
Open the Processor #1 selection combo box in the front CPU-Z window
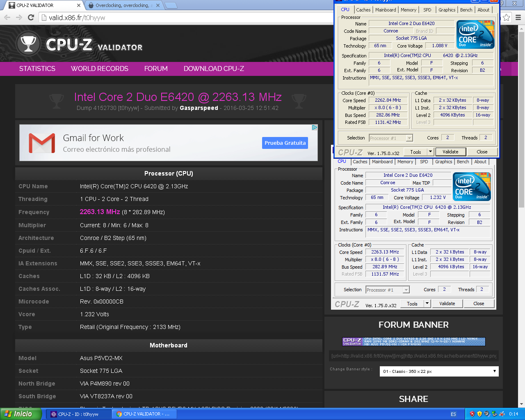coord(390,138)
